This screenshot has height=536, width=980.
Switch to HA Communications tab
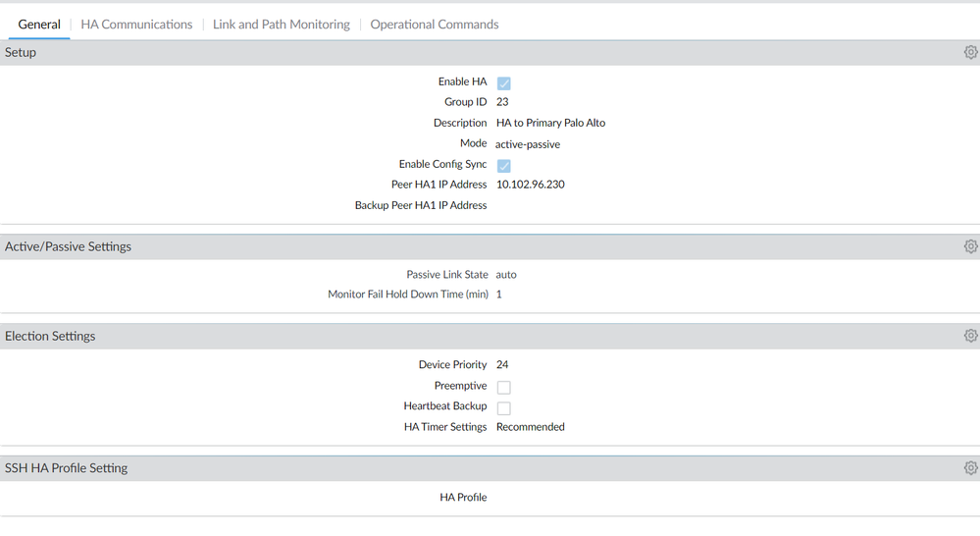click(x=136, y=25)
